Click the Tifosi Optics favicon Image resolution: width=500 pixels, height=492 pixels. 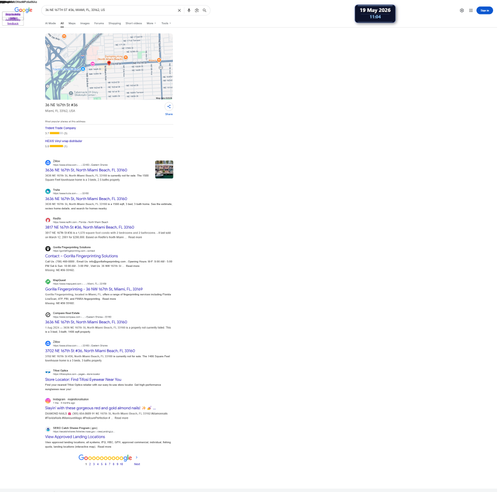[48, 372]
